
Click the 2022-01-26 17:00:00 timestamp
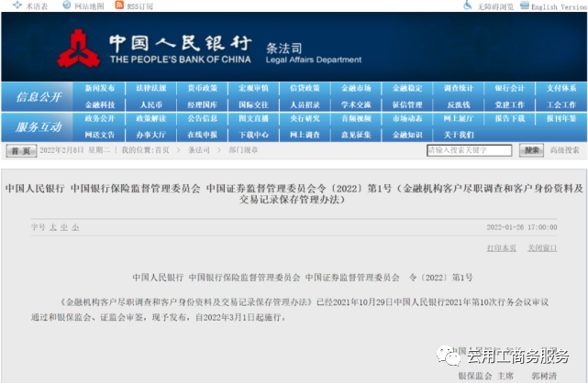coord(522,227)
